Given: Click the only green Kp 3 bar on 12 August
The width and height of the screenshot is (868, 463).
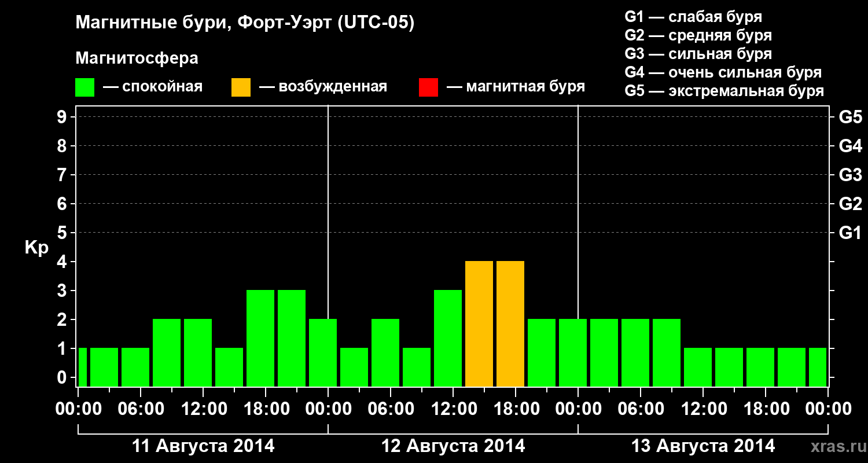Looking at the screenshot, I should pos(448,339).
